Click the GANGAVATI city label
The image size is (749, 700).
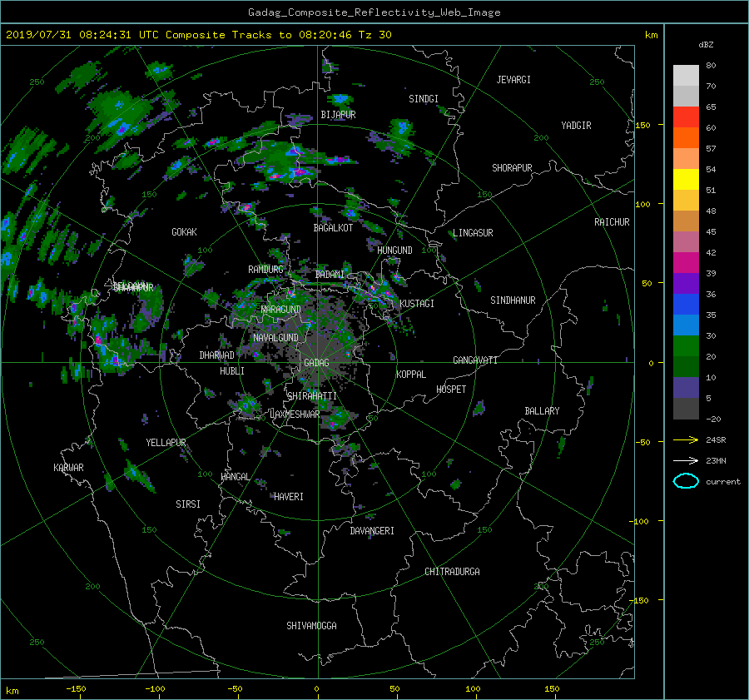click(475, 360)
